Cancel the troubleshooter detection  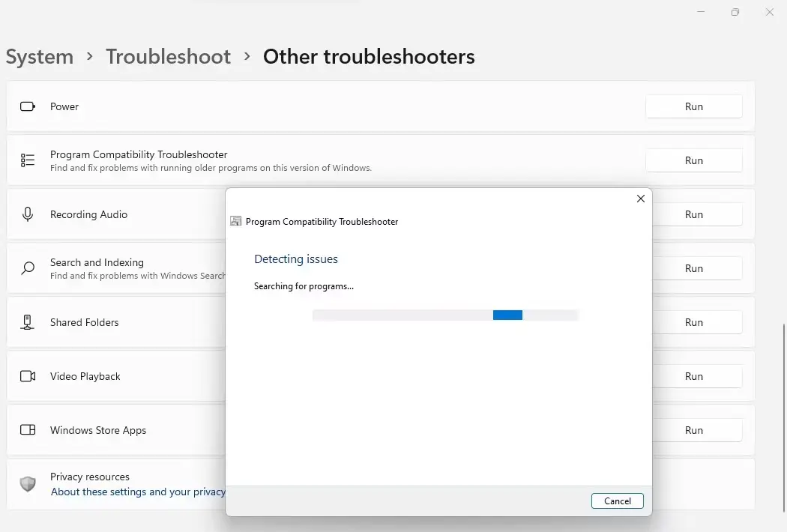[x=618, y=501]
